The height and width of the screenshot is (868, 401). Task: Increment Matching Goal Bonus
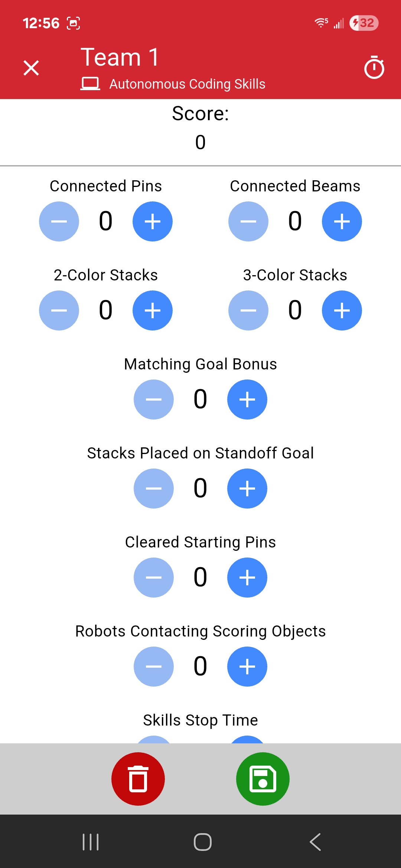pos(247,400)
